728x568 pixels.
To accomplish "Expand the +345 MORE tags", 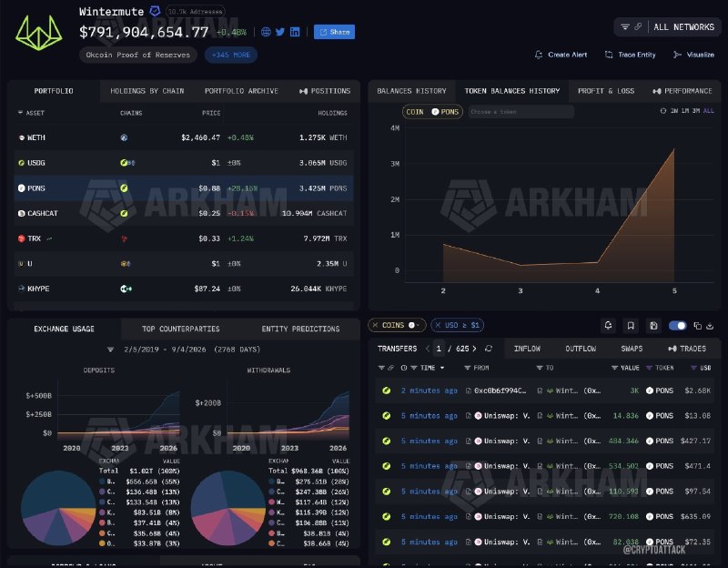I will point(231,55).
